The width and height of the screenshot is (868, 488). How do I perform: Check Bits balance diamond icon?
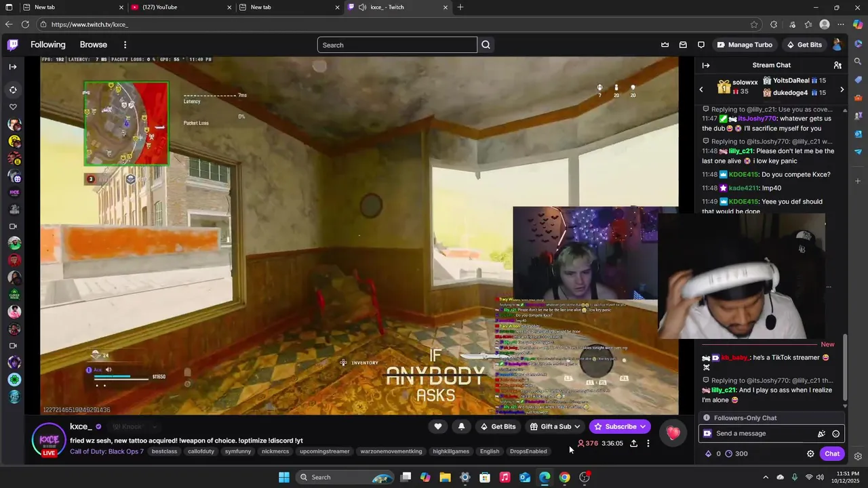coord(709,454)
